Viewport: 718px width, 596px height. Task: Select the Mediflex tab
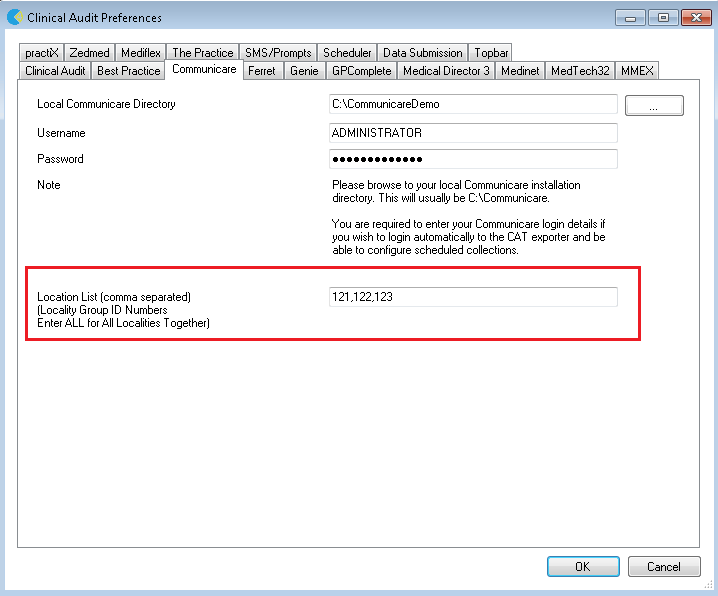(141, 53)
